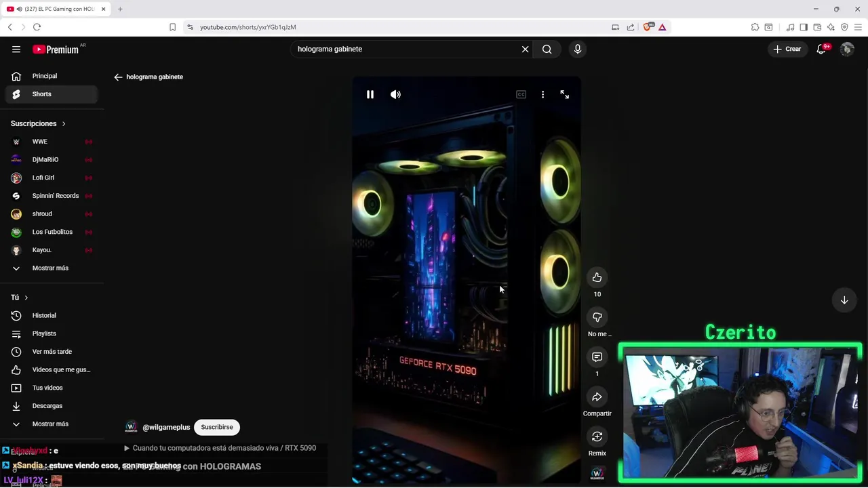868x488 pixels.
Task: Open the browser main menu
Action: (858, 27)
